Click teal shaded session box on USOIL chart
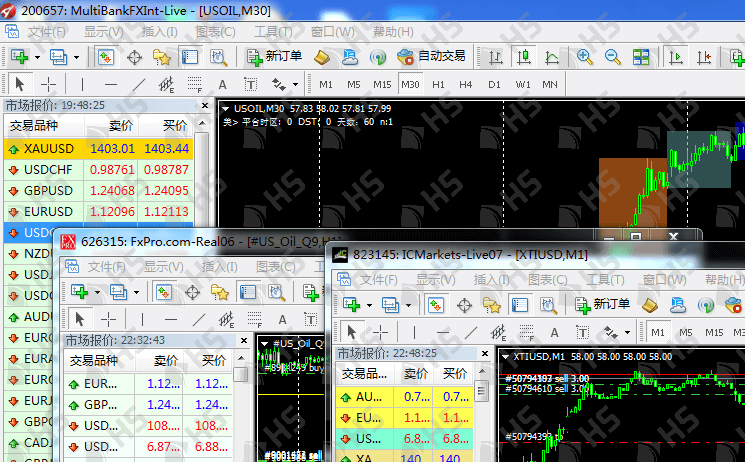 pyautogui.click(x=698, y=160)
